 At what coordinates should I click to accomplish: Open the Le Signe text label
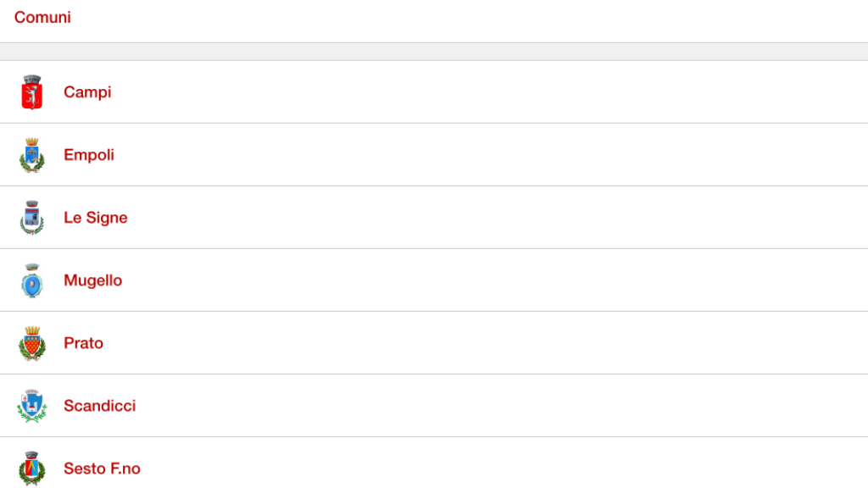click(x=96, y=218)
